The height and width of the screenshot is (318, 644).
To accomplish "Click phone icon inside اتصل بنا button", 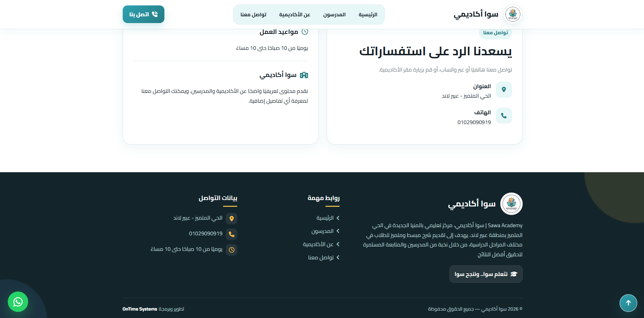I will click(155, 14).
